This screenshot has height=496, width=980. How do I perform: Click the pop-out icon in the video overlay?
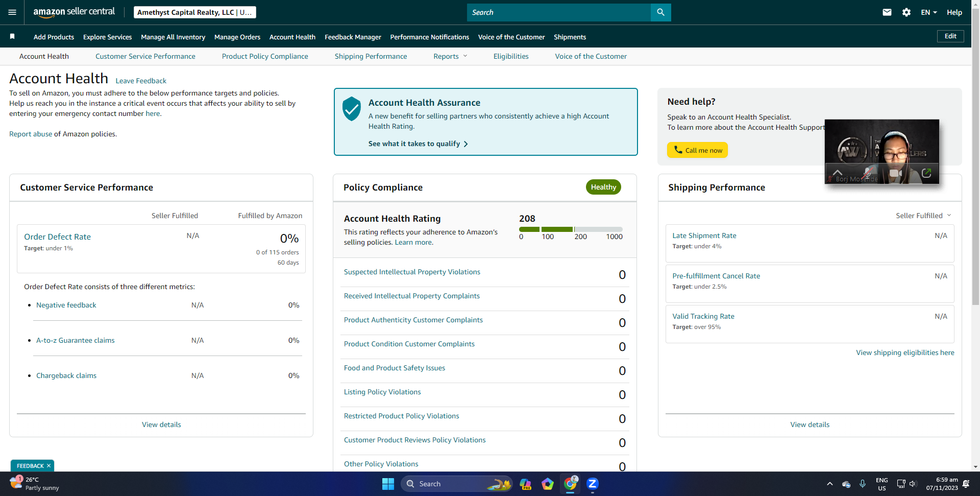click(926, 173)
